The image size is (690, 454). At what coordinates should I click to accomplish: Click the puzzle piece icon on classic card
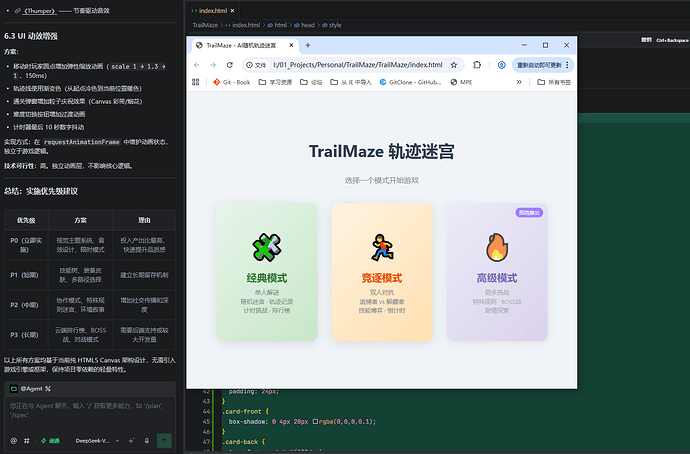pyautogui.click(x=267, y=247)
